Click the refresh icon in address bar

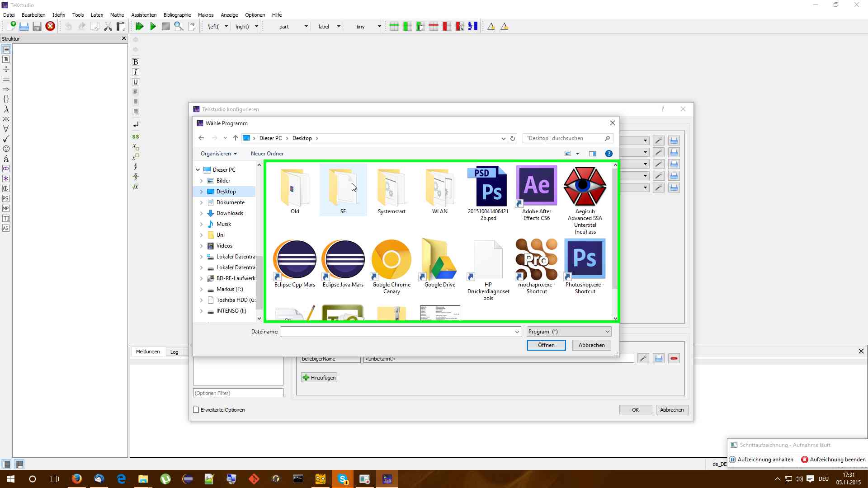513,138
